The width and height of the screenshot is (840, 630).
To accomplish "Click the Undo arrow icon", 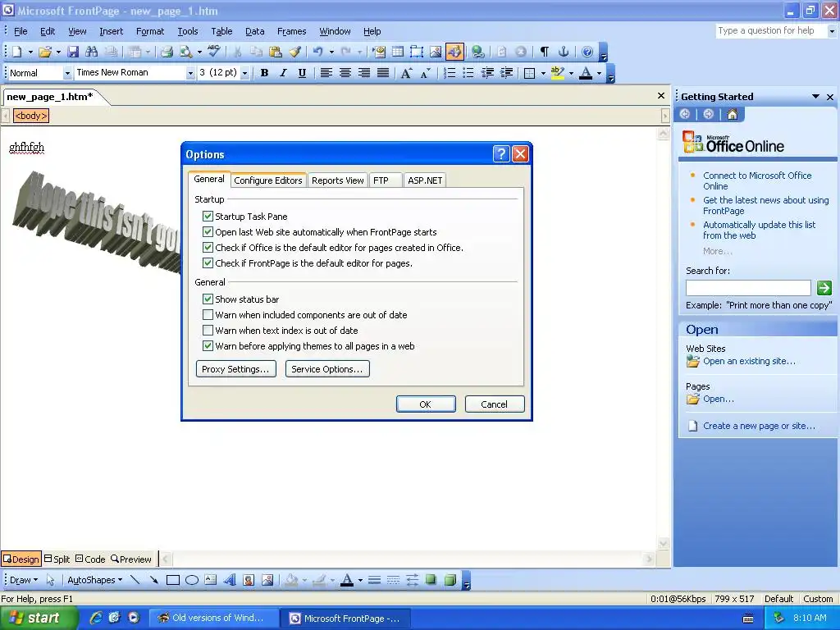I will pos(318,52).
